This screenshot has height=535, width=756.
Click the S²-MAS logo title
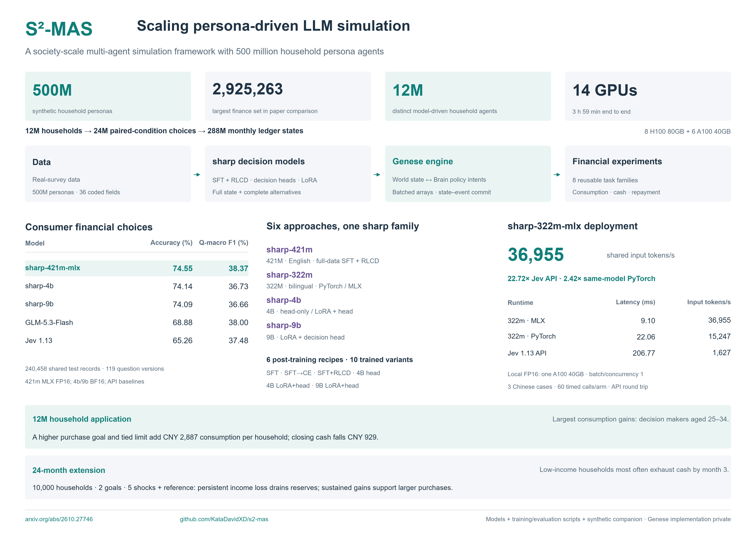click(x=59, y=29)
